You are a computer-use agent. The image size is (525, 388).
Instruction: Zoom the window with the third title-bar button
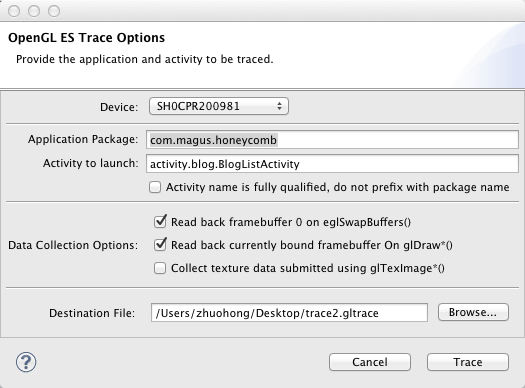click(54, 11)
